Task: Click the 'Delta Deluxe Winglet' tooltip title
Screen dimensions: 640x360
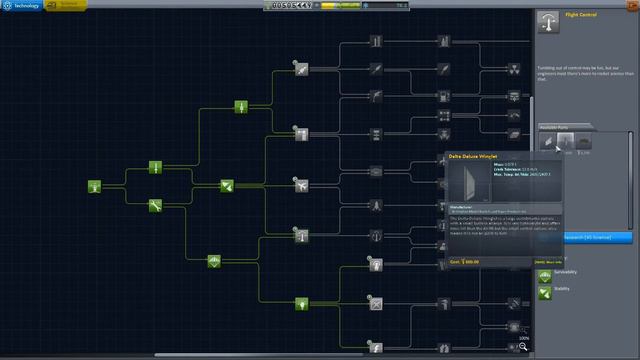Action: click(473, 156)
